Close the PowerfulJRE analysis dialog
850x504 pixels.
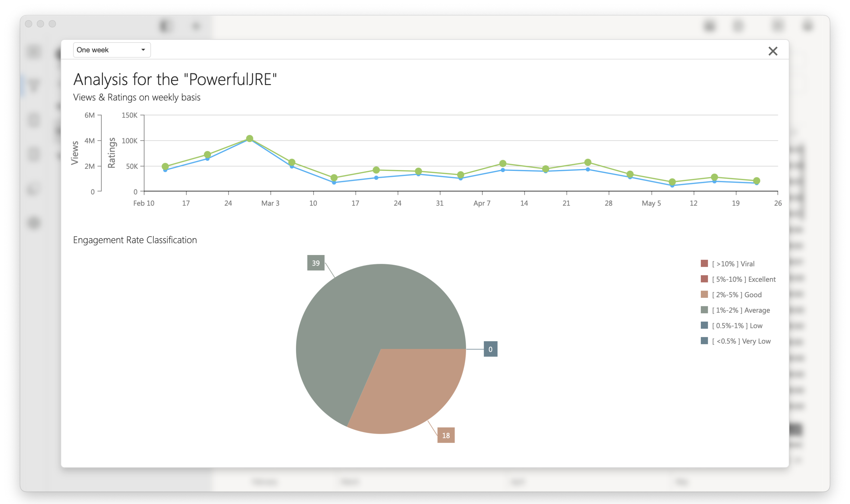(x=773, y=51)
